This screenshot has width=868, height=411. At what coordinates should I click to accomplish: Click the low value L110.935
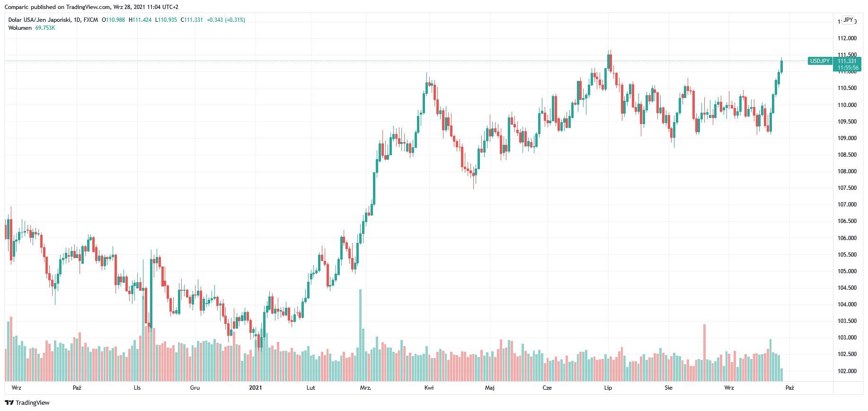pyautogui.click(x=166, y=20)
